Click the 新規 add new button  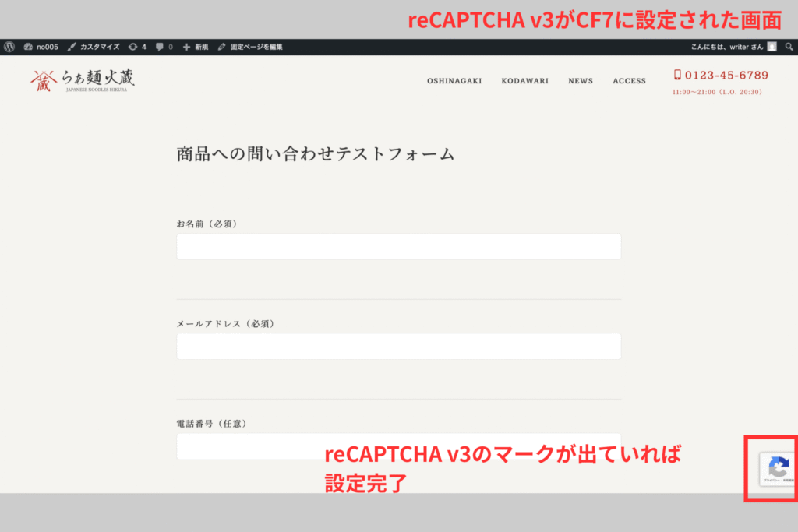(196, 47)
